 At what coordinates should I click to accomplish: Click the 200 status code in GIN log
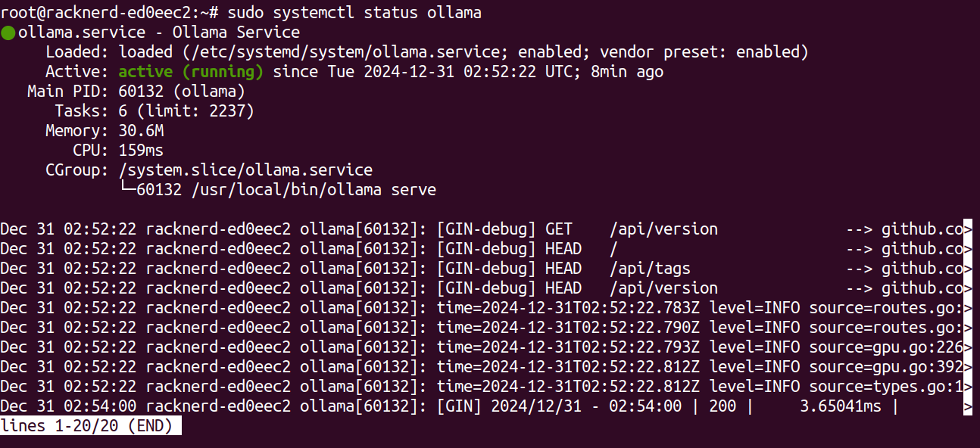pos(723,406)
